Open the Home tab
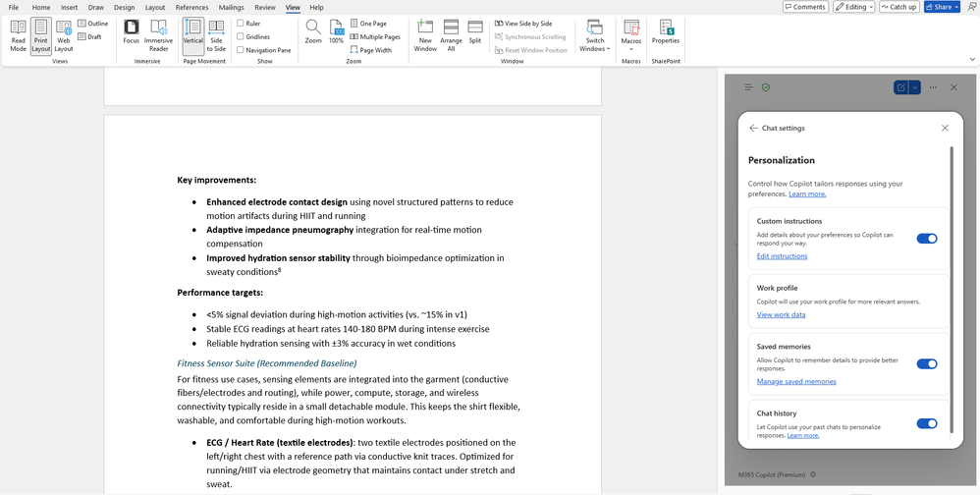The width and height of the screenshot is (980, 495). pyautogui.click(x=40, y=8)
